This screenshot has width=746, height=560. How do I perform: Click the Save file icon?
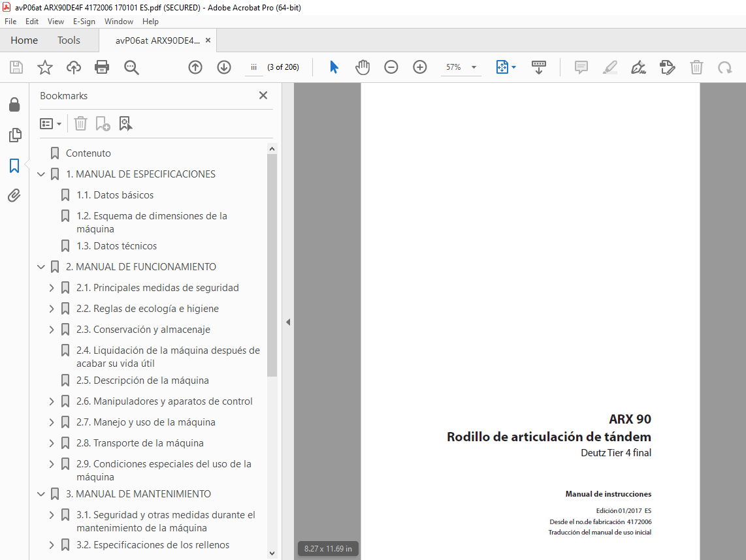pos(16,67)
